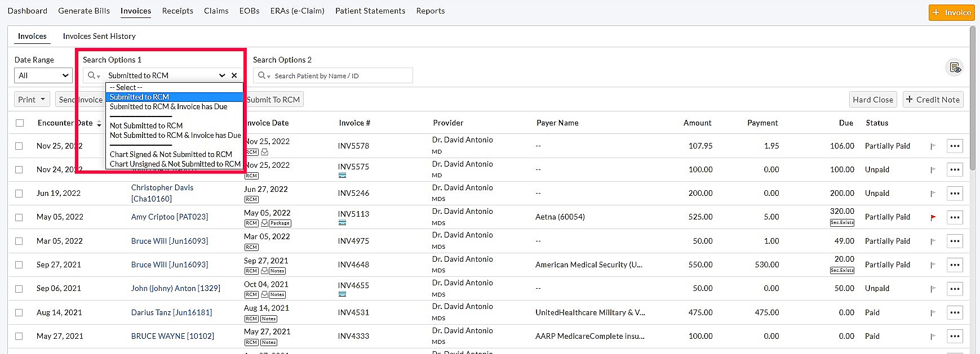Open the three-dot menu for INV4531

[955, 313]
